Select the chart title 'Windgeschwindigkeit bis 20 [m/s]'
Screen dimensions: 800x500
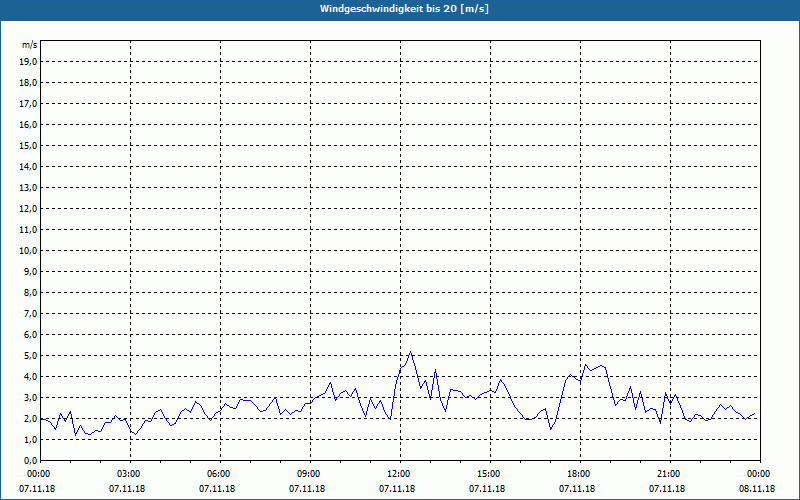click(x=404, y=9)
